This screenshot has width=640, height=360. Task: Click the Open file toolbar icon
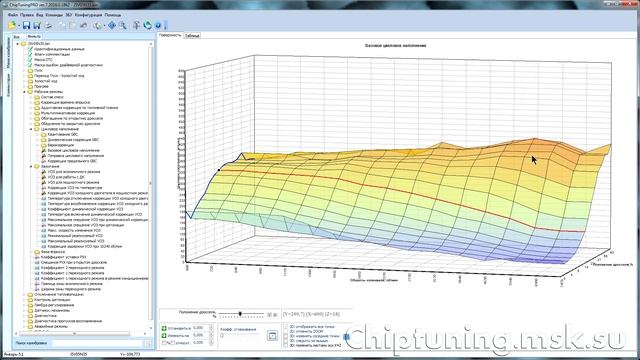click(x=12, y=25)
